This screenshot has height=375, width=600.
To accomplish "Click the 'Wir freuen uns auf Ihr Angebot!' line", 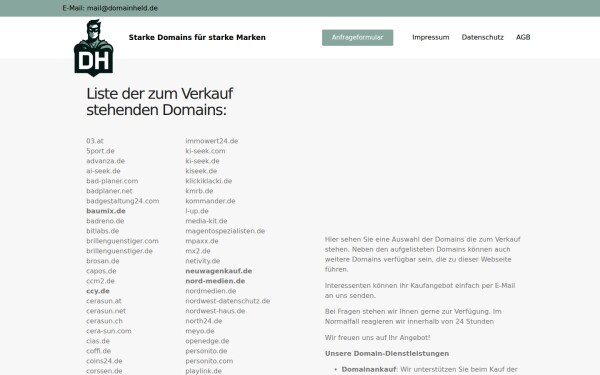I will click(x=377, y=337).
